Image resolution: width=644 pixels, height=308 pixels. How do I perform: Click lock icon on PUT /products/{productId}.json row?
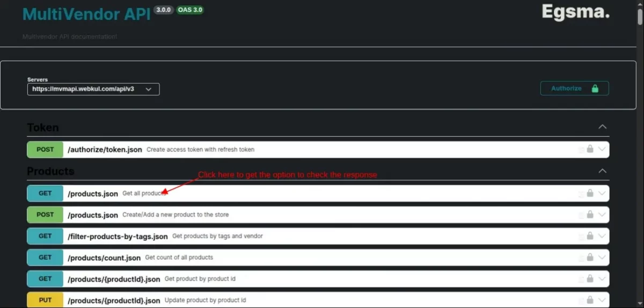pyautogui.click(x=590, y=300)
